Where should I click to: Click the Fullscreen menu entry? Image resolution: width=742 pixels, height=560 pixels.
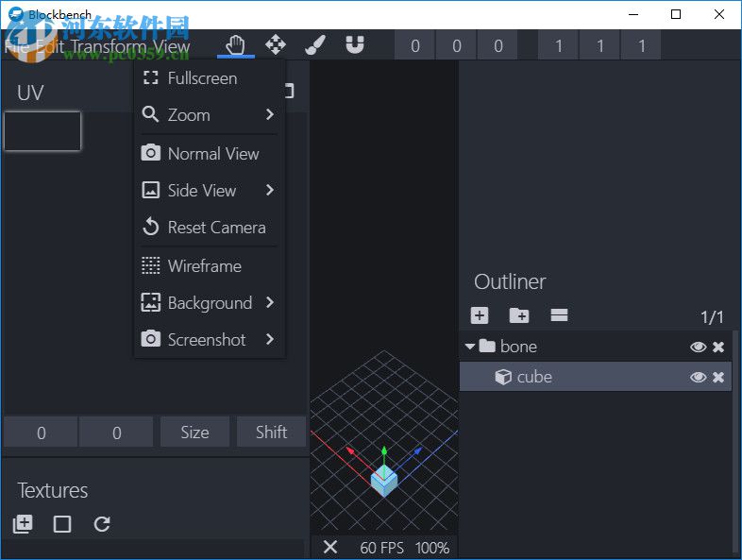(210, 78)
